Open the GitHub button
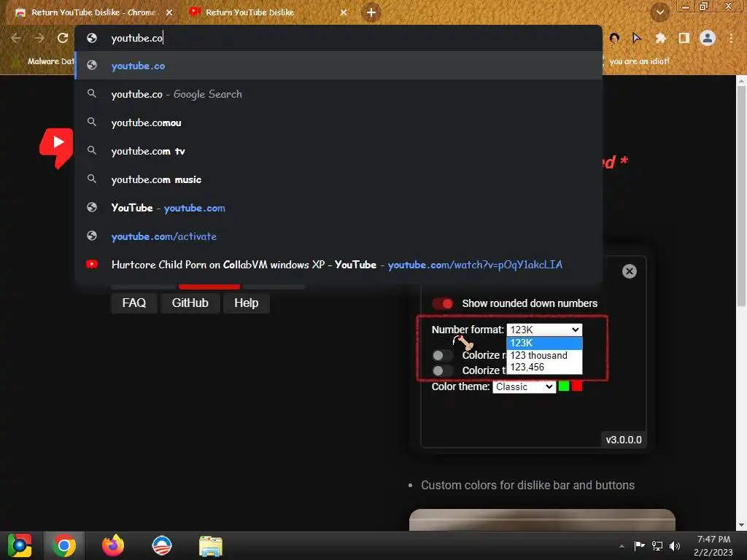 190,303
